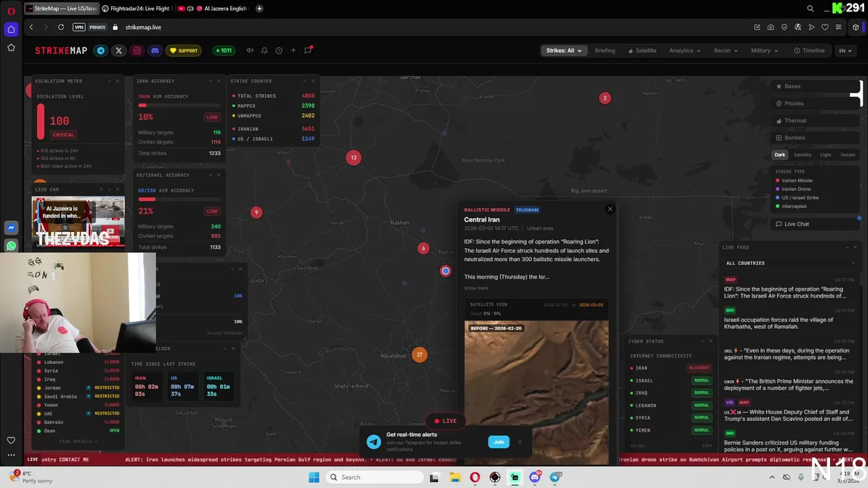The height and width of the screenshot is (488, 868).
Task: Click the yellow Support button
Action: [184, 50]
